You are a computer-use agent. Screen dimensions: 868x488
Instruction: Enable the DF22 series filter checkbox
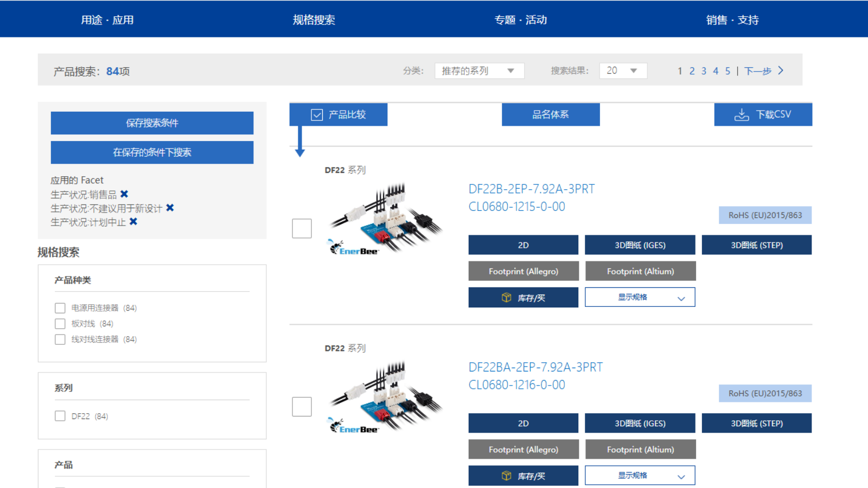(60, 415)
